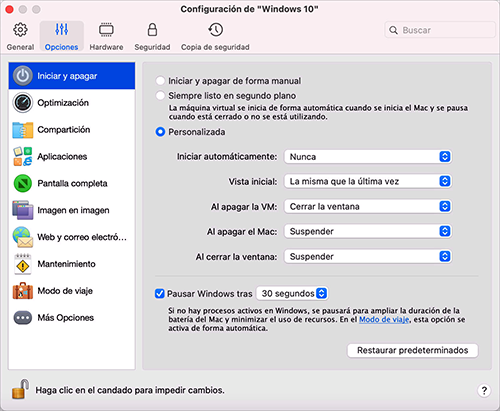Viewport: 500px width, 411px height.
Task: Select Imagen en imagen in the sidebar
Action: (x=72, y=210)
